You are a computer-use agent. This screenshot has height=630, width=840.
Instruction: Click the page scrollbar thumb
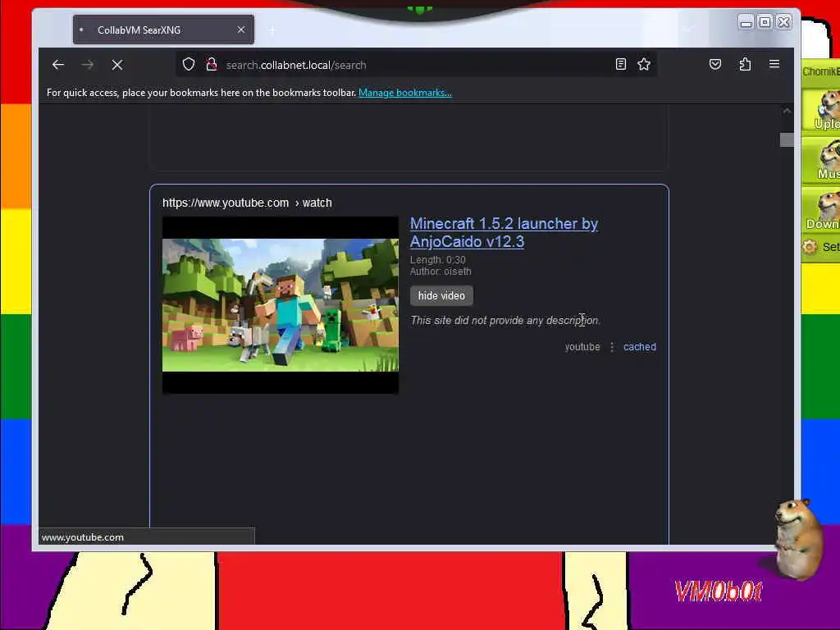[x=787, y=139]
